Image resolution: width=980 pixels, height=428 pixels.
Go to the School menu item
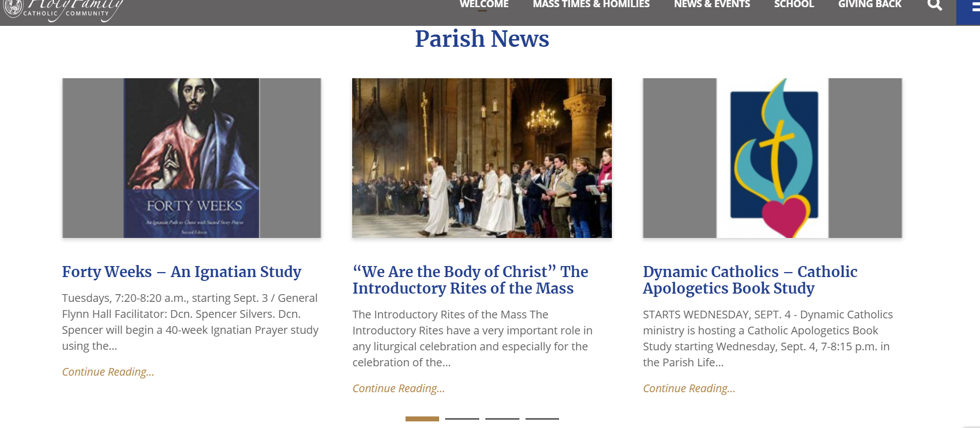793,5
